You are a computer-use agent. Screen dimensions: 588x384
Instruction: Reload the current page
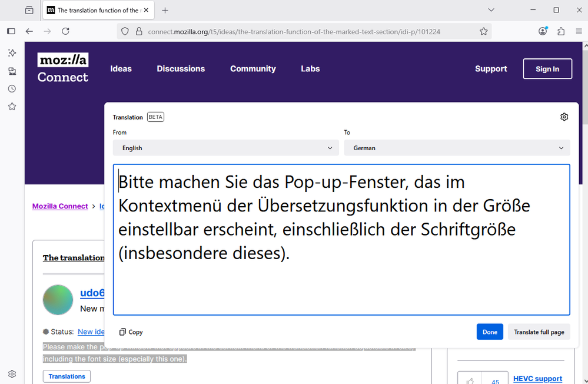[x=65, y=31]
